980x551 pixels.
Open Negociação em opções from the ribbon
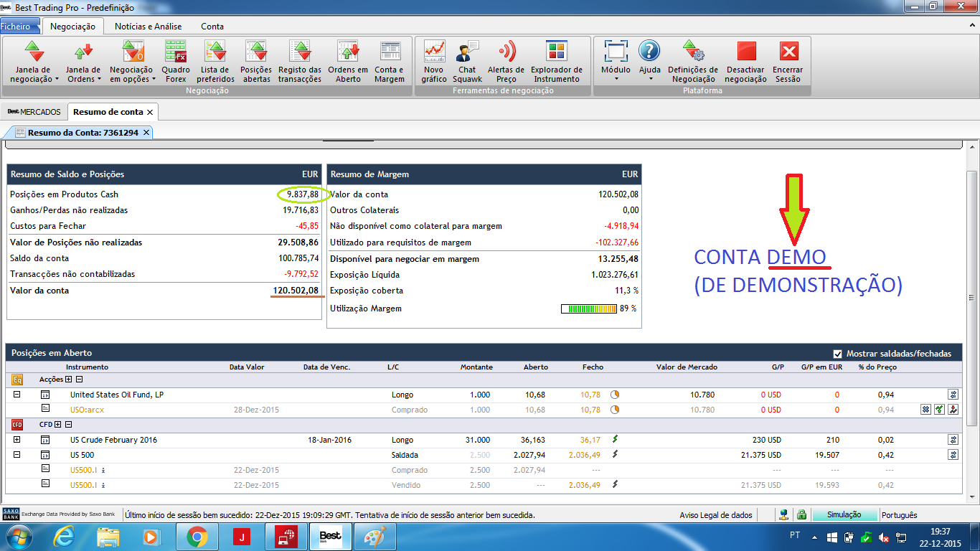click(133, 62)
